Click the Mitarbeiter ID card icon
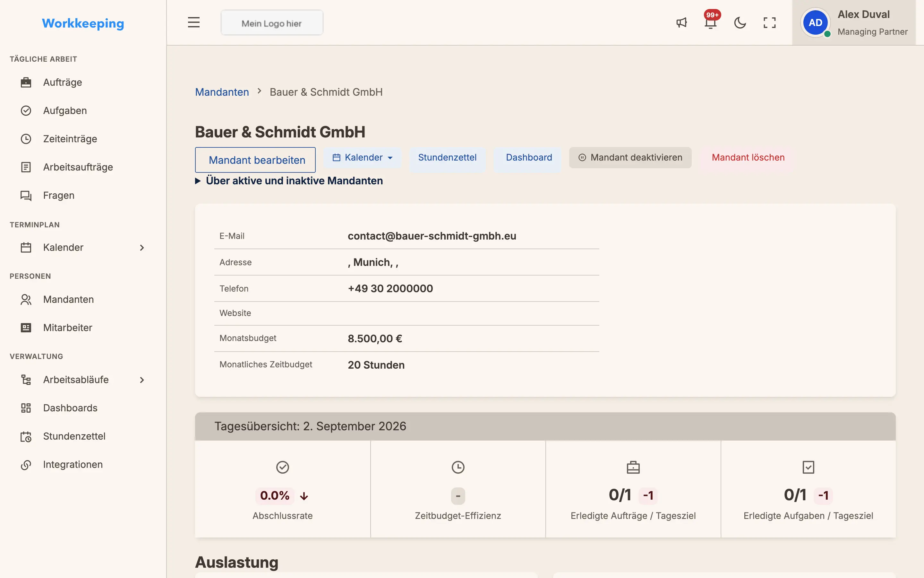Viewport: 924px width, 578px height. (26, 328)
